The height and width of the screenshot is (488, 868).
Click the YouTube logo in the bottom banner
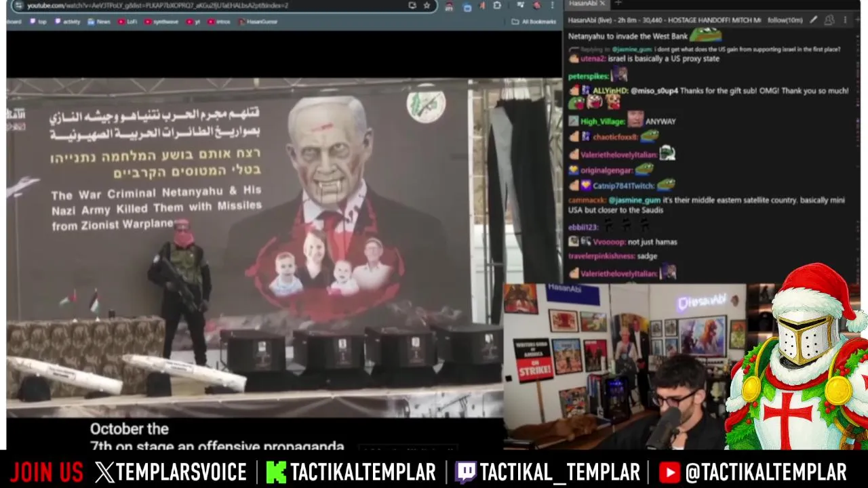pyautogui.click(x=669, y=472)
